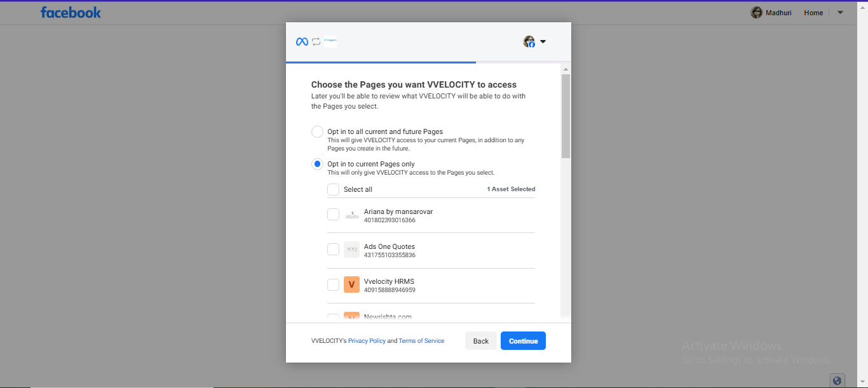Click page ID 409158888946959
The image size is (868, 388).
coord(390,290)
